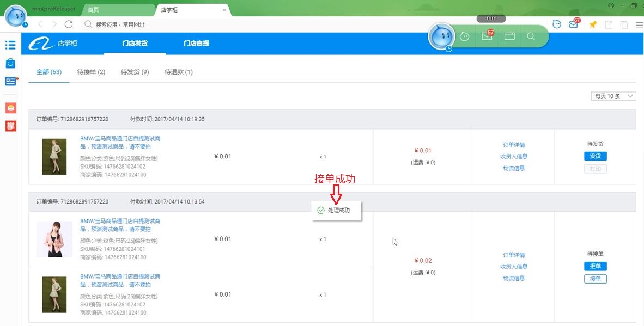Open 物流信息 link for the first order
644x326 pixels.
pos(514,168)
